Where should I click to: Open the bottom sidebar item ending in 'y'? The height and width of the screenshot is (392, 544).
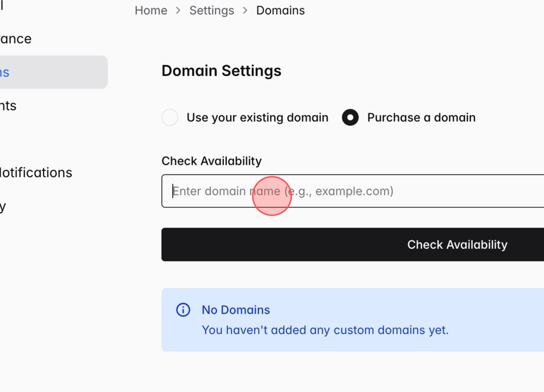click(3, 206)
